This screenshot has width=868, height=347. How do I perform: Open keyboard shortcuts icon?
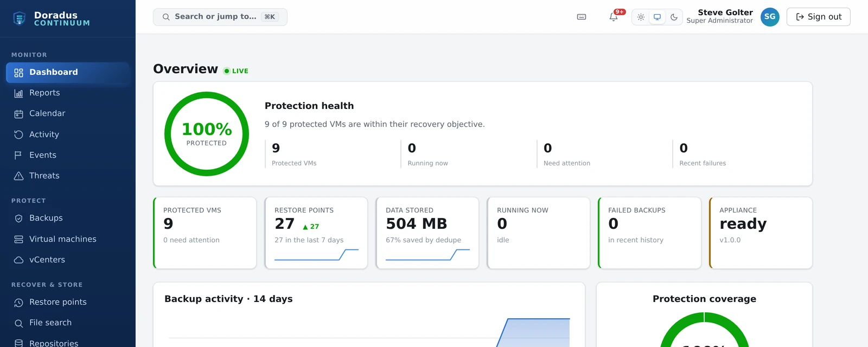pos(582,17)
